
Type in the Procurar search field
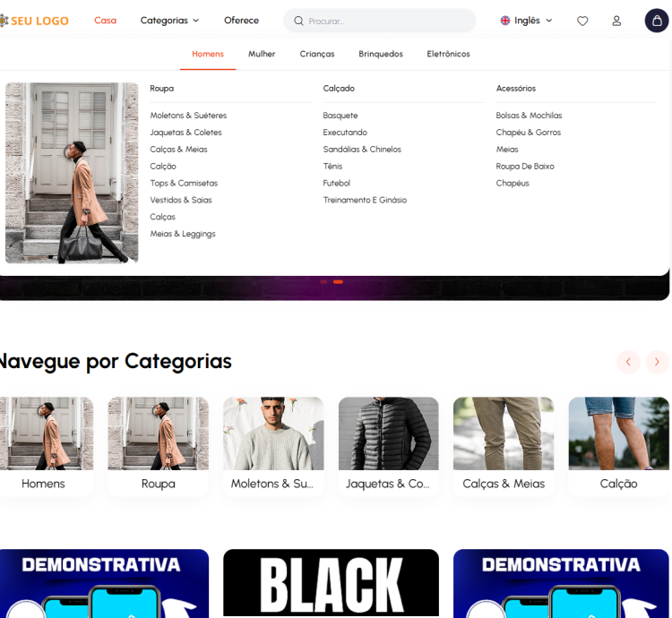pyautogui.click(x=385, y=21)
